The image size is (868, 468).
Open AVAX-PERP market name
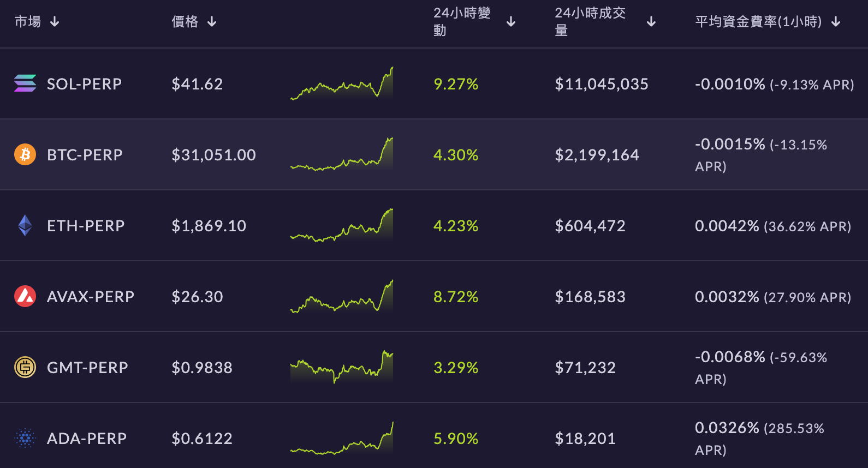(x=91, y=297)
